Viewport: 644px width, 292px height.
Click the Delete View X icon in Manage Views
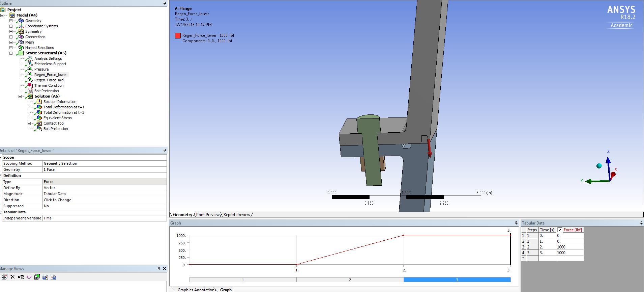[x=12, y=277]
